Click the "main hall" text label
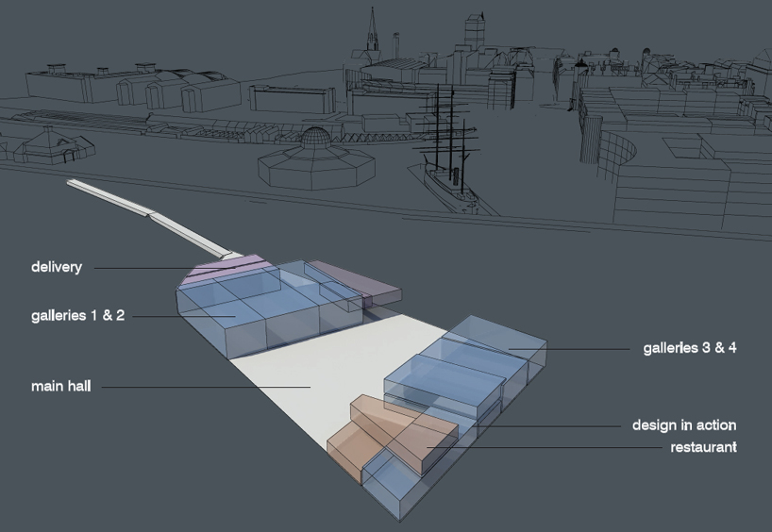Viewport: 772px width, 532px height. pos(60,387)
